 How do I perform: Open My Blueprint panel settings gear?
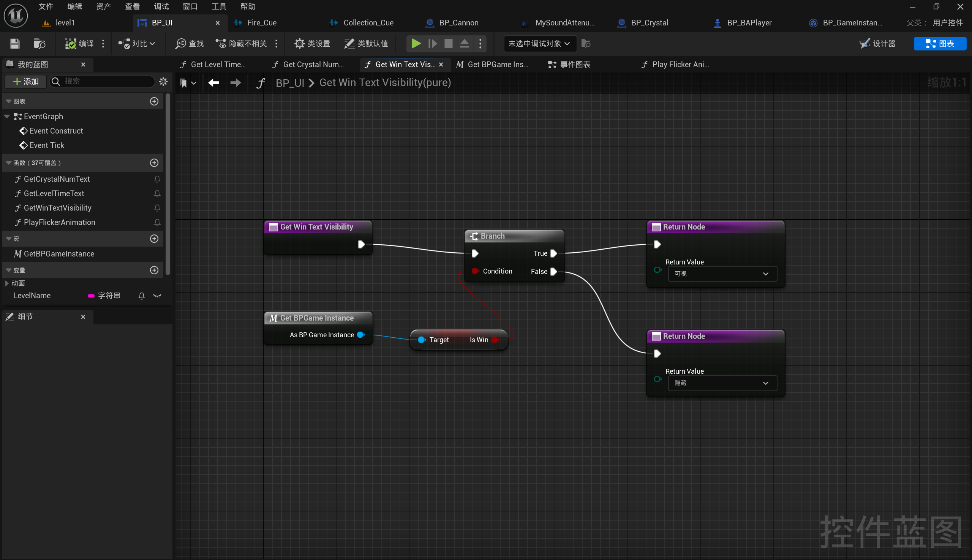coord(163,81)
